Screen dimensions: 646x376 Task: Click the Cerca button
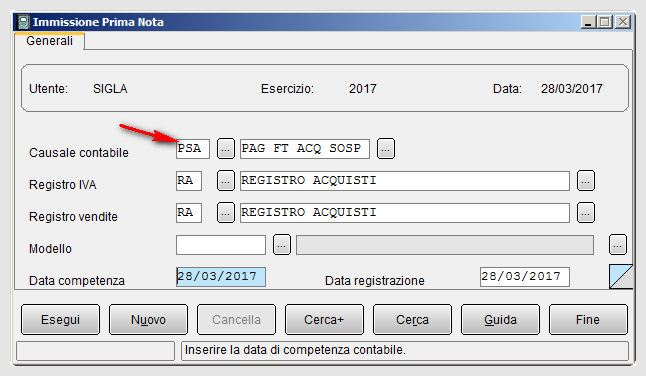tap(412, 320)
